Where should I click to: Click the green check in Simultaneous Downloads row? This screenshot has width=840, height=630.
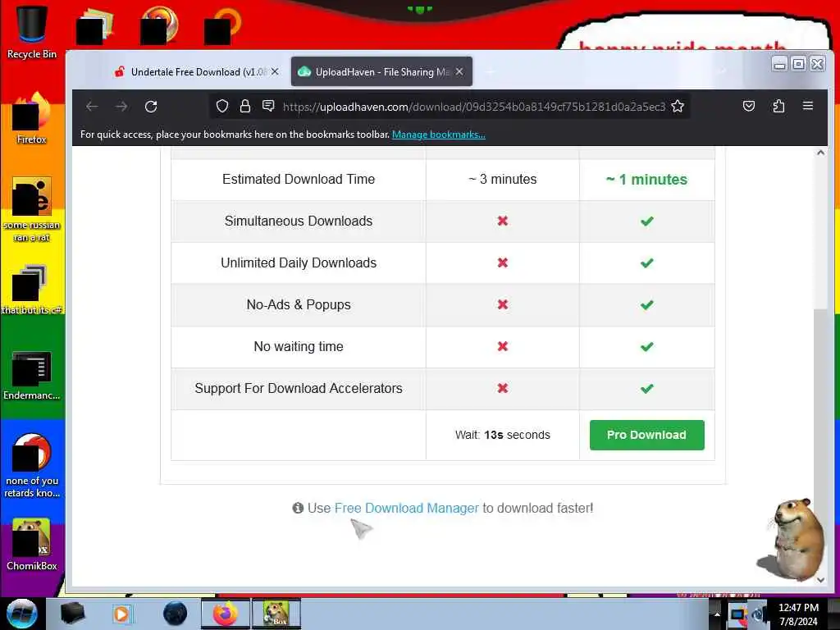pyautogui.click(x=647, y=221)
